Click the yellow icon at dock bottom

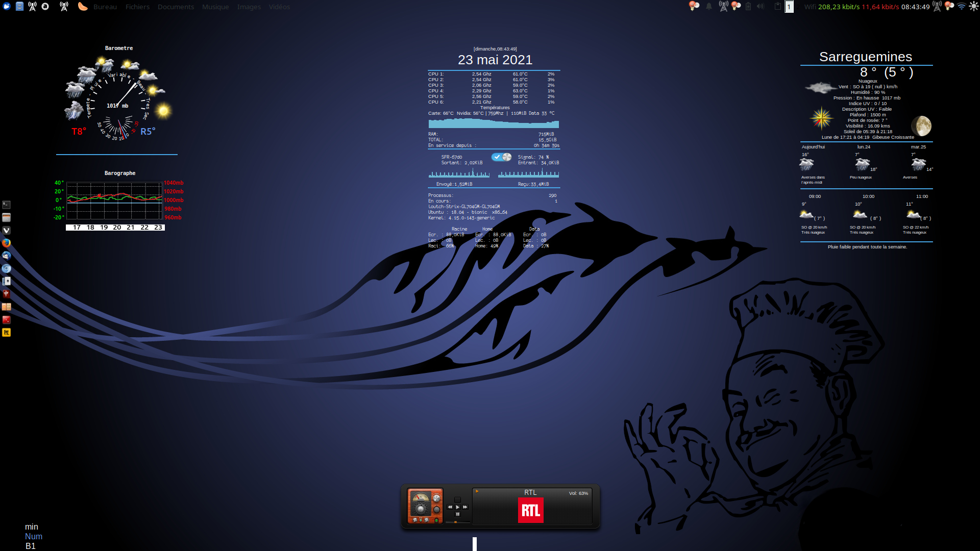click(x=7, y=332)
